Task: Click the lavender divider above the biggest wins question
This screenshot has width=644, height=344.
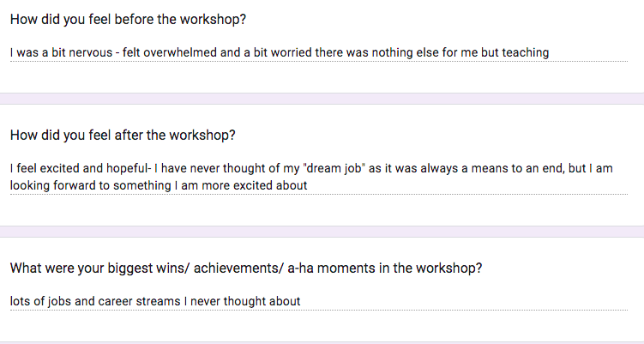Action: pyautogui.click(x=322, y=232)
